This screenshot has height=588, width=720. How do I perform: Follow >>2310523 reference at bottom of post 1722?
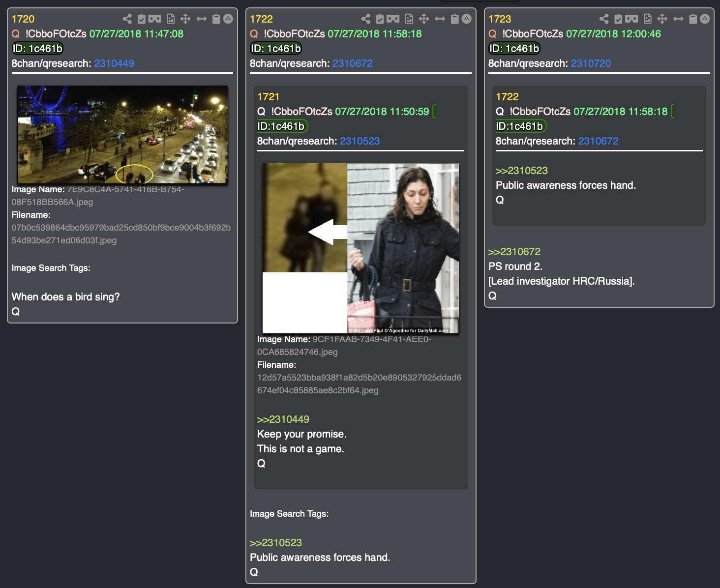tap(276, 543)
